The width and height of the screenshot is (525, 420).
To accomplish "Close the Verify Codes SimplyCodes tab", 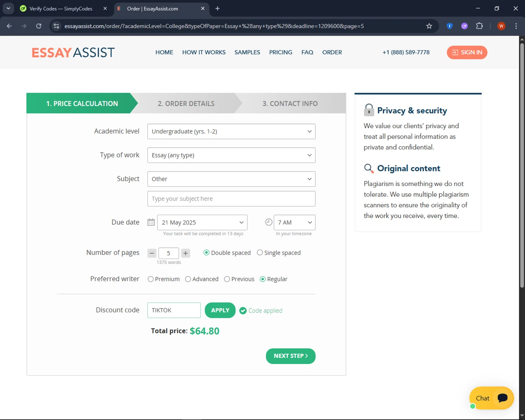I will tap(105, 8).
